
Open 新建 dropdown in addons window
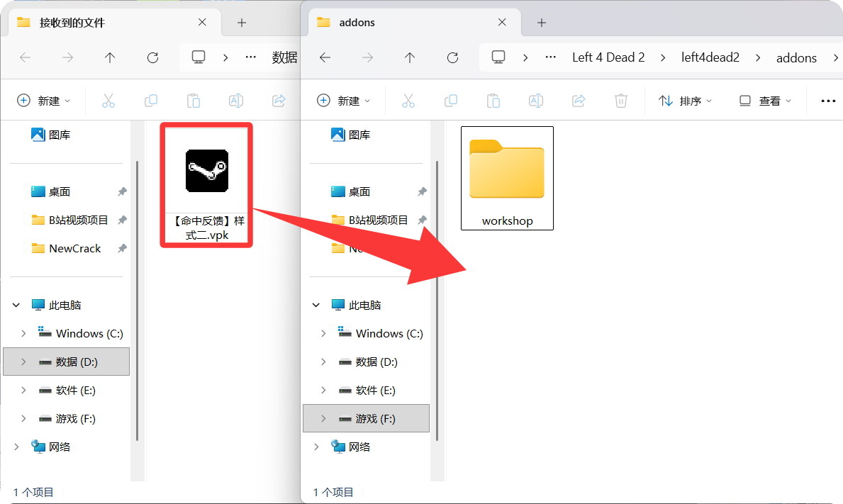[343, 101]
